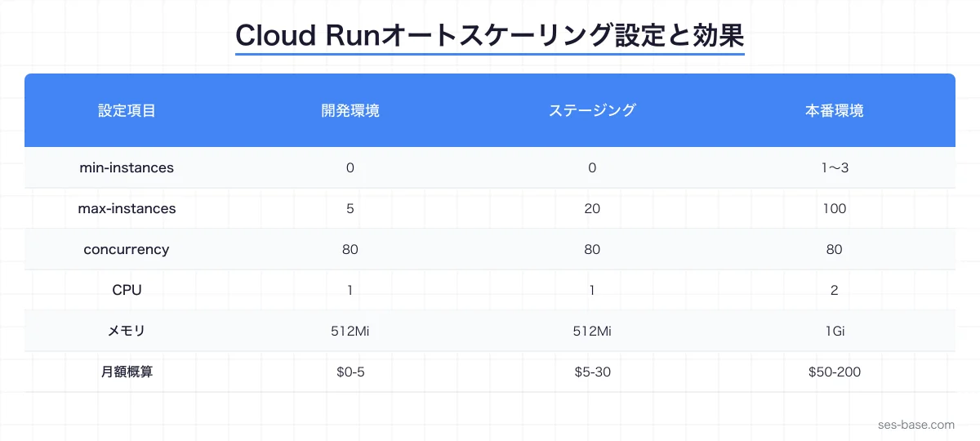The image size is (980, 441).
Task: Click the '開発環境' column header
Action: pos(350,111)
